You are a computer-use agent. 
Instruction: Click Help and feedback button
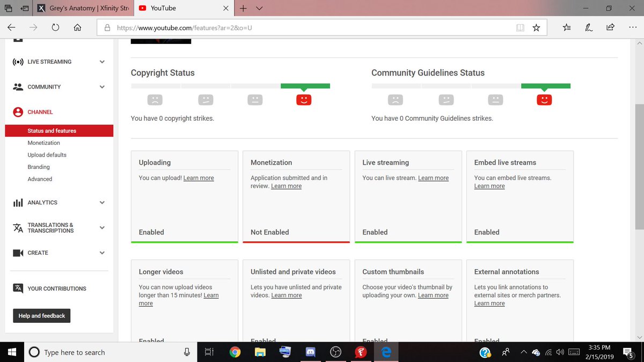tap(41, 316)
